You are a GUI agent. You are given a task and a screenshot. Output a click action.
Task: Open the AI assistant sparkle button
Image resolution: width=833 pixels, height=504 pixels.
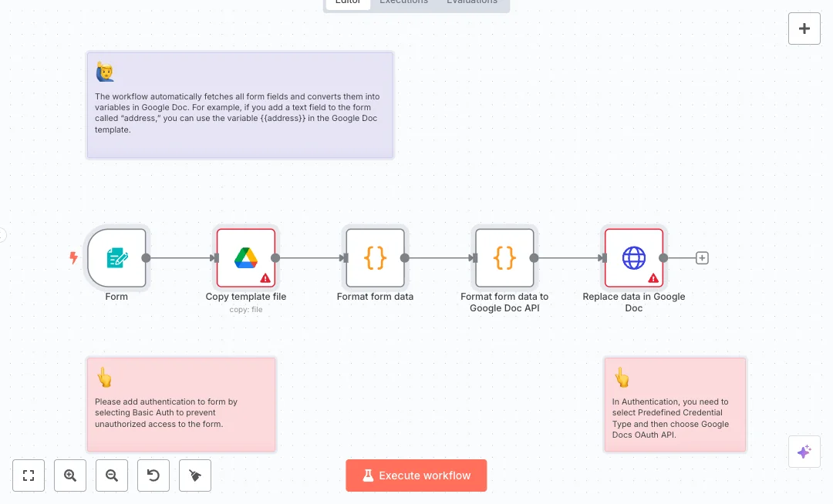click(x=804, y=452)
